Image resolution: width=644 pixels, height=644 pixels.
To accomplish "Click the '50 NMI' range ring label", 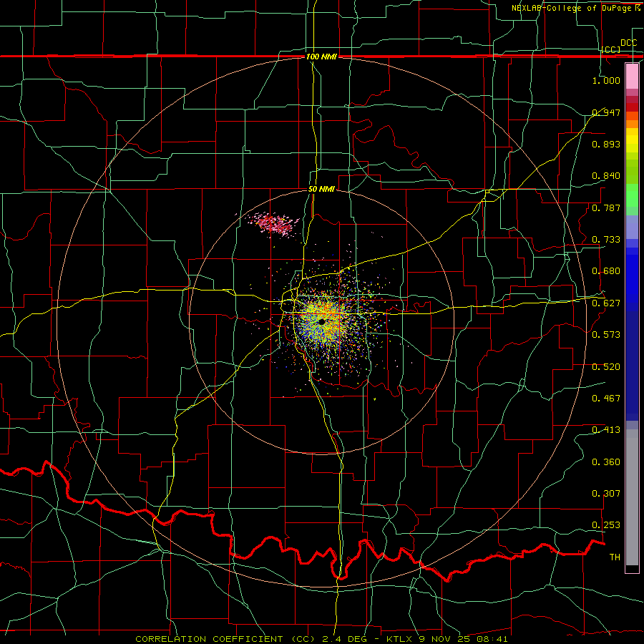I will [321, 189].
